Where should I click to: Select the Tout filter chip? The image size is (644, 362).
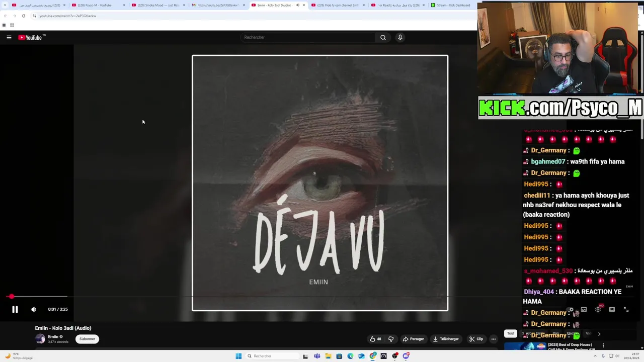point(511,333)
